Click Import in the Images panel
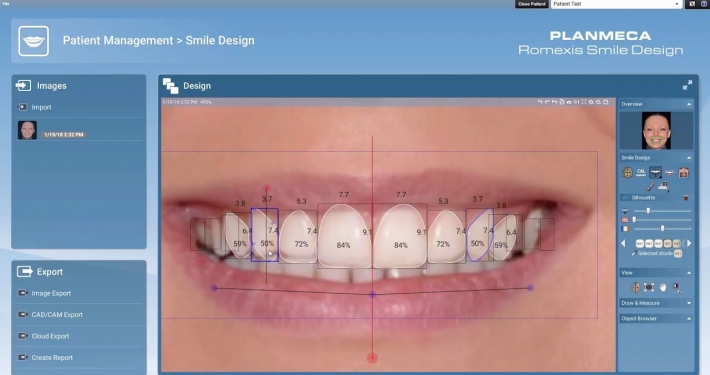Screen dimensions: 710x375 coord(41,107)
